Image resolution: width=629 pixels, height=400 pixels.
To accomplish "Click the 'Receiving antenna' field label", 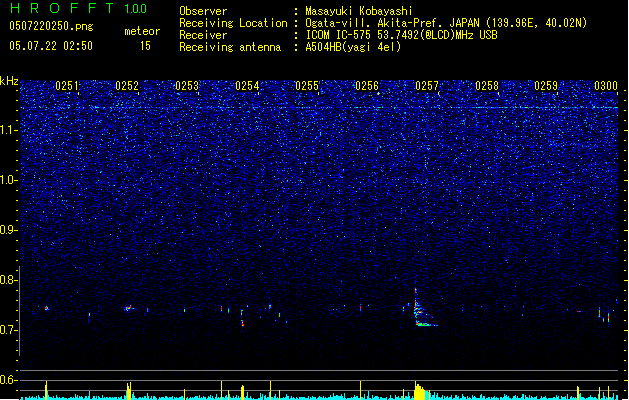I will click(230, 47).
